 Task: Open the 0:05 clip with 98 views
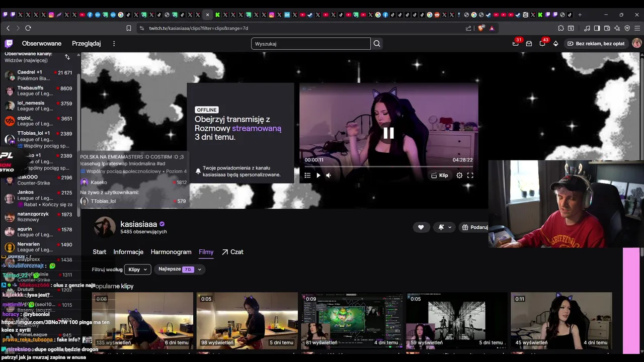click(x=247, y=321)
